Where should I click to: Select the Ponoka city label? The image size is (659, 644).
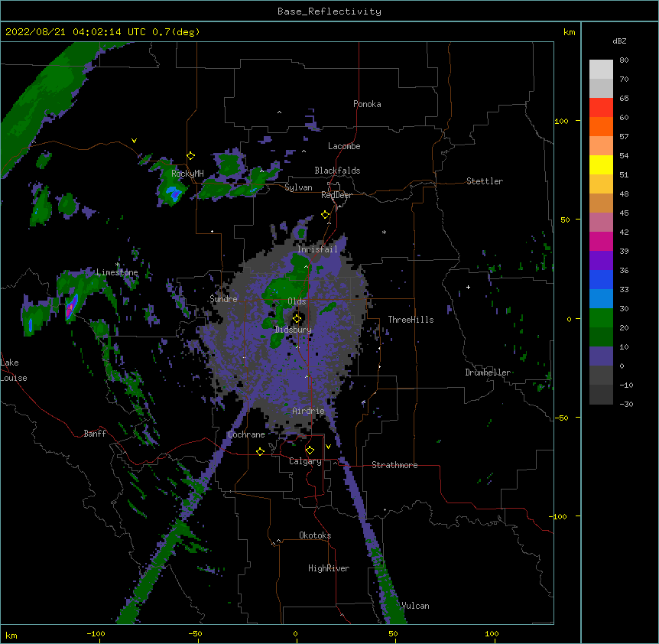tap(367, 104)
